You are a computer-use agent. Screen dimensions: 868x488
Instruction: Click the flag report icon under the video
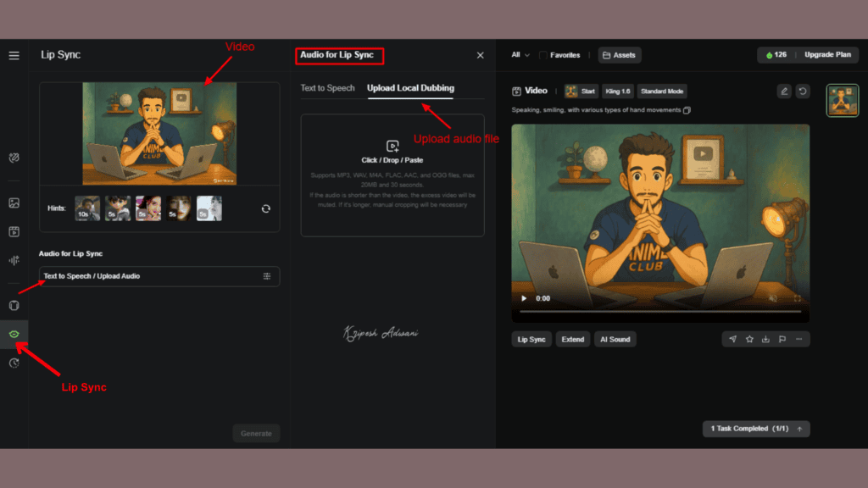782,339
